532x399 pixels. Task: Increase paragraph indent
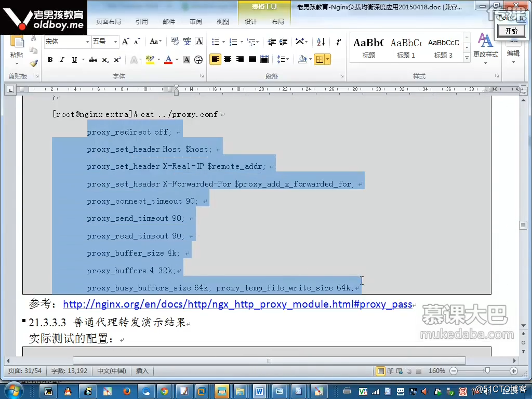pos(283,42)
